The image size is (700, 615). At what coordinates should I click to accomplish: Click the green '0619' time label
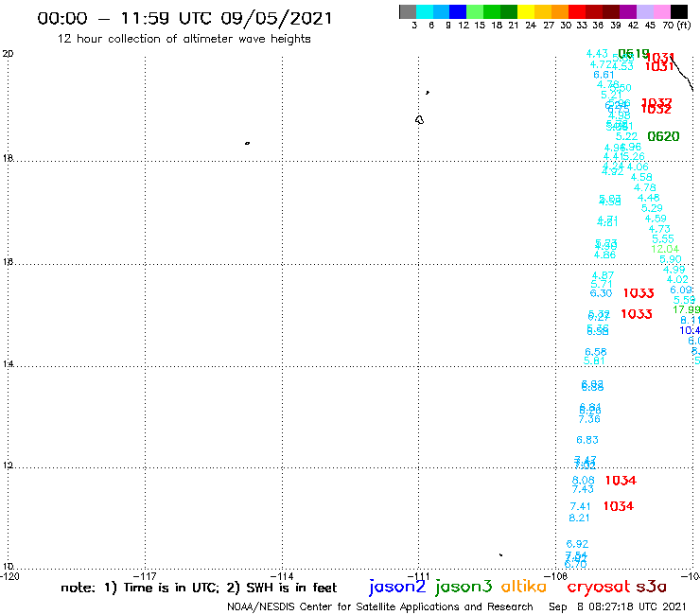coord(634,54)
